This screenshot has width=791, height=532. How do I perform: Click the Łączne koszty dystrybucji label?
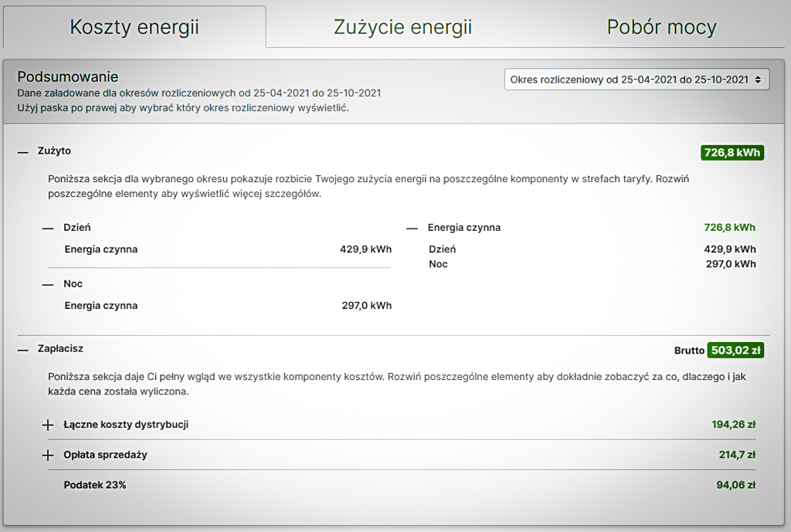point(126,425)
